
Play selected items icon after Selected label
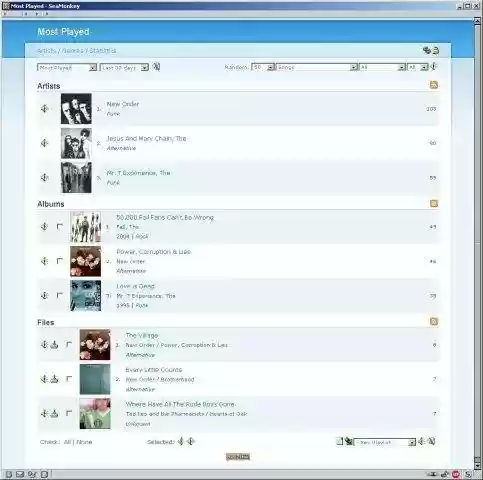tap(181, 442)
